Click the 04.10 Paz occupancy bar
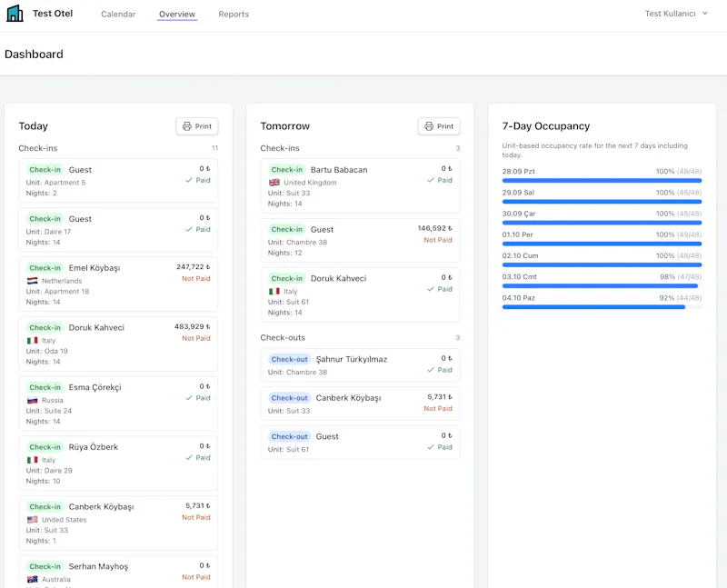The height and width of the screenshot is (588, 727). pos(602,307)
